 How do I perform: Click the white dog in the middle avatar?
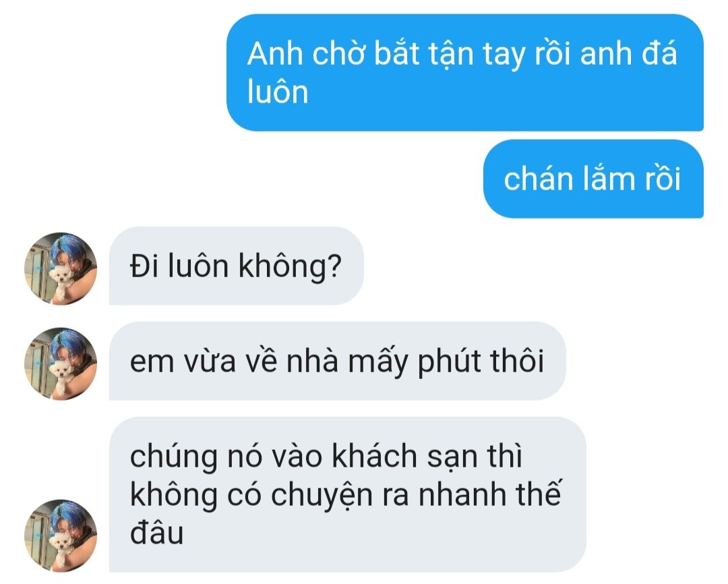click(61, 374)
